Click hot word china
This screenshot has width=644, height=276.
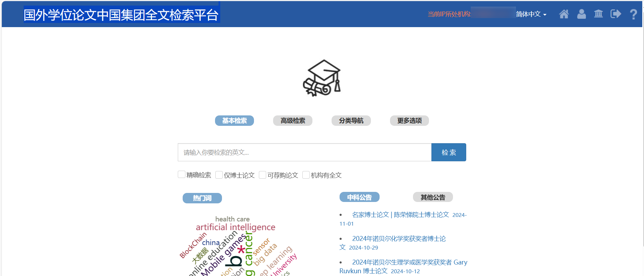(x=211, y=243)
